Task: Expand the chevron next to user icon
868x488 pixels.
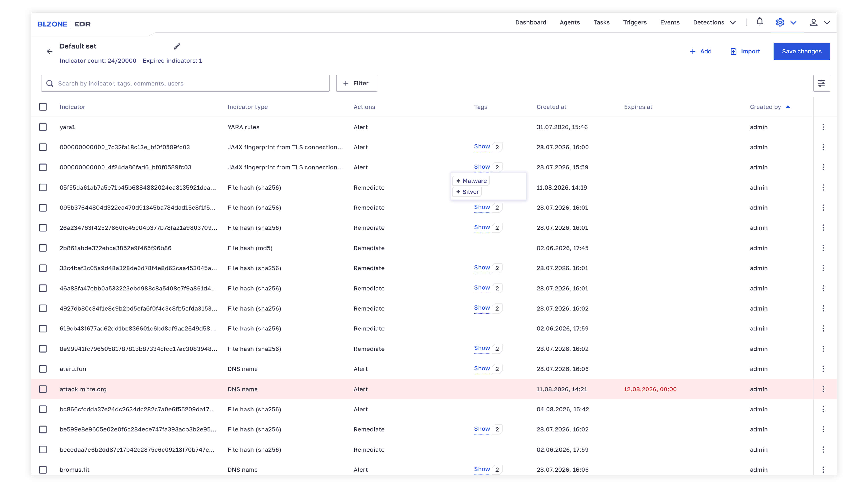Action: (x=827, y=23)
